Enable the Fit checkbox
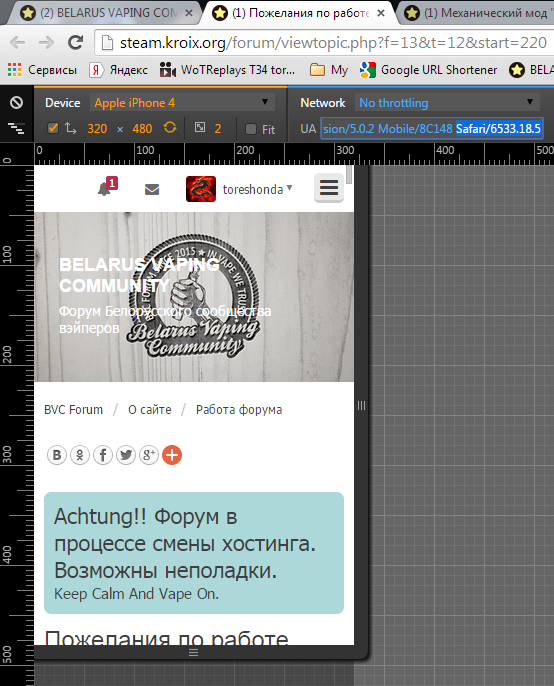Viewport: 554px width, 686px height. [251, 129]
